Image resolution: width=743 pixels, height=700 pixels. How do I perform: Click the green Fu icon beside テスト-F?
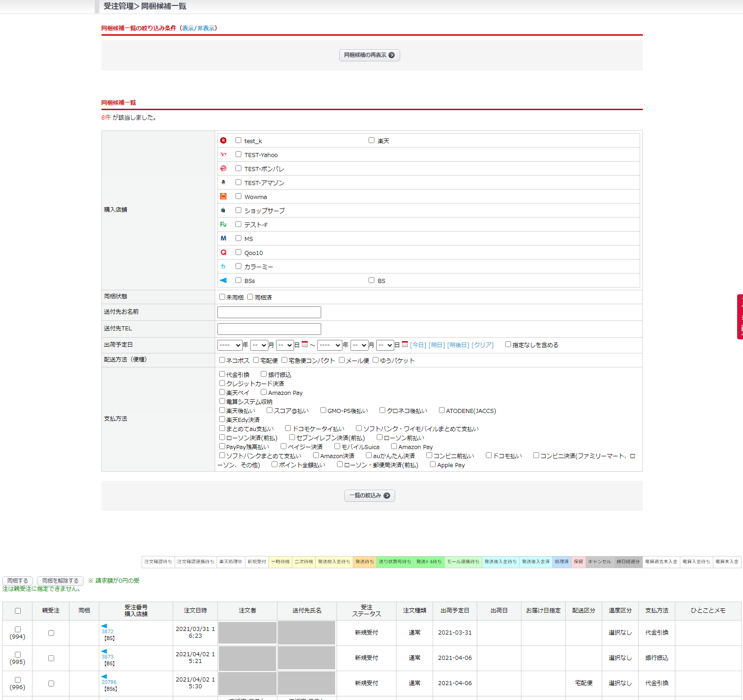[223, 224]
